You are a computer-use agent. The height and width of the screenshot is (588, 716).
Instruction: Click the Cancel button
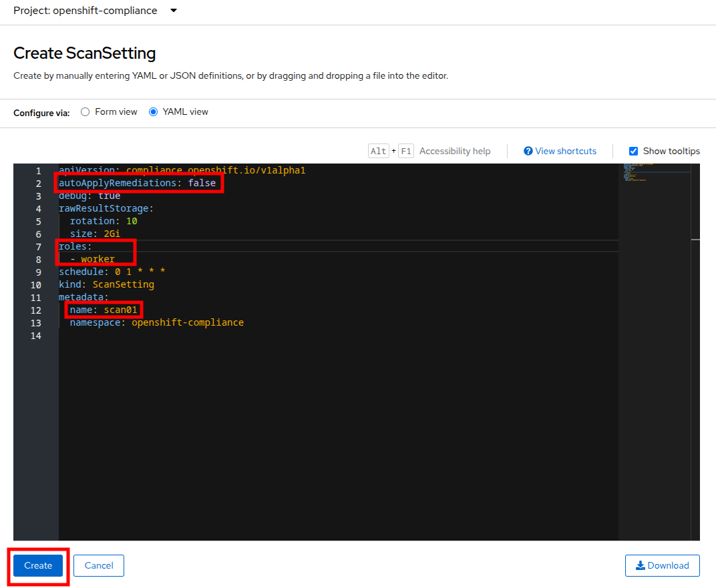(99, 566)
